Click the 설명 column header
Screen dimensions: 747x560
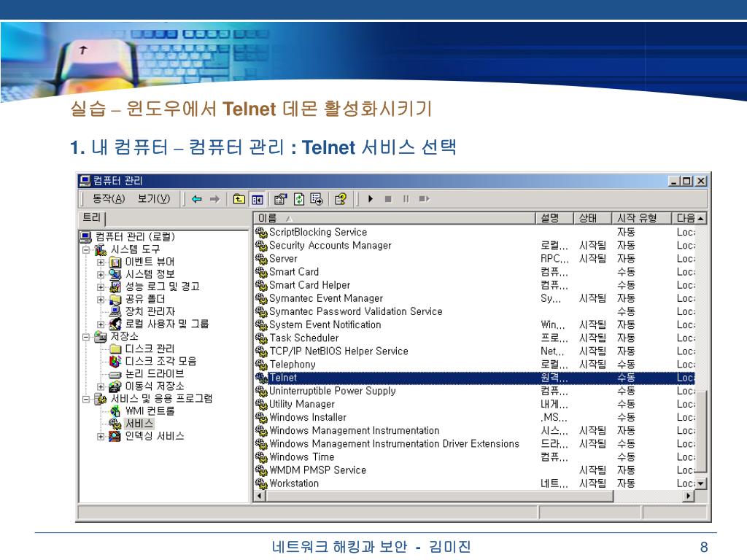click(554, 218)
